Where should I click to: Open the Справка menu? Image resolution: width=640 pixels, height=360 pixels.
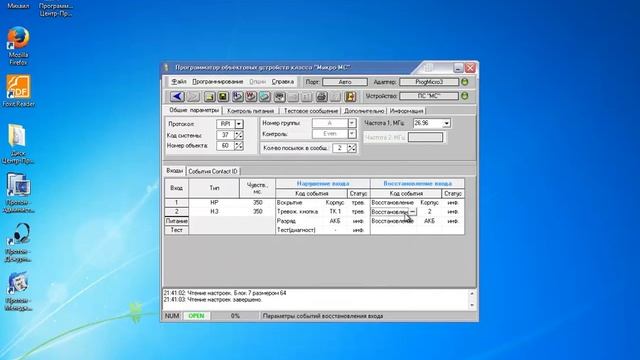283,82
